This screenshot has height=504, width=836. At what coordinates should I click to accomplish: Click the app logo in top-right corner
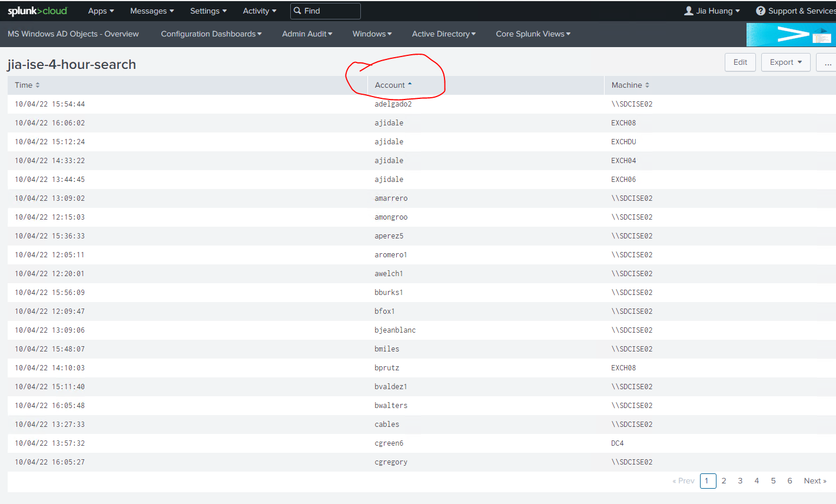790,35
